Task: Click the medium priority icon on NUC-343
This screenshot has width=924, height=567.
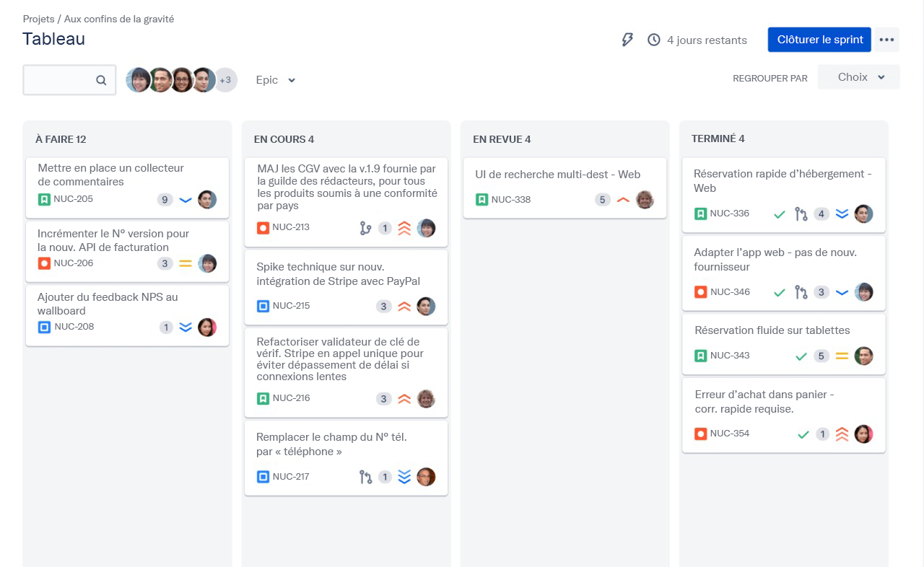Action: click(842, 356)
